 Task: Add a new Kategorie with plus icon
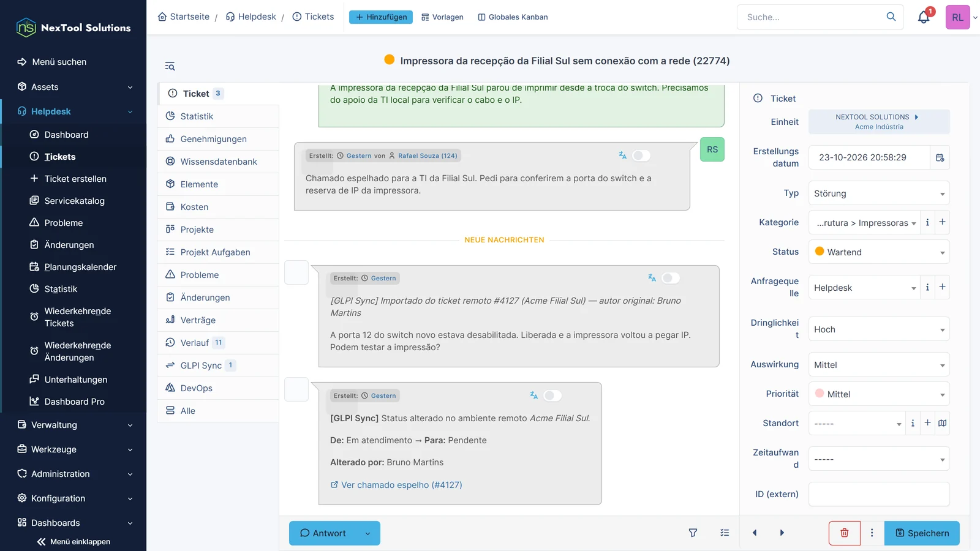(x=942, y=222)
